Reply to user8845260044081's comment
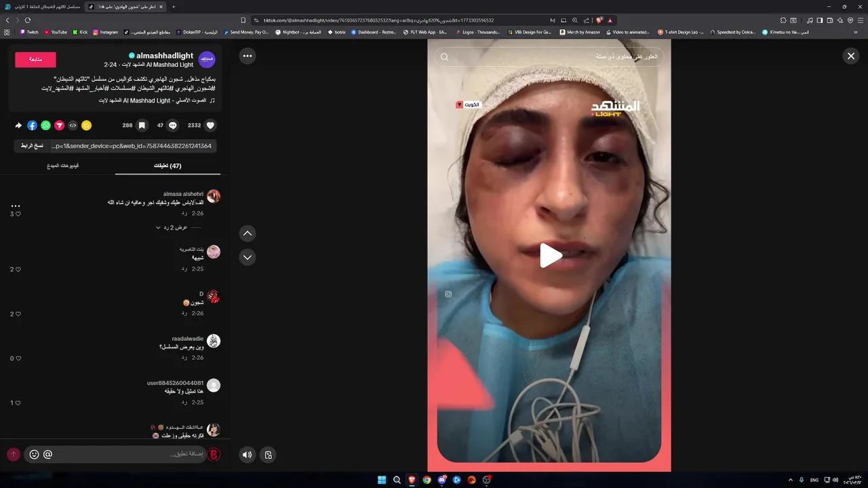Viewport: 868px width, 488px height. point(184,403)
